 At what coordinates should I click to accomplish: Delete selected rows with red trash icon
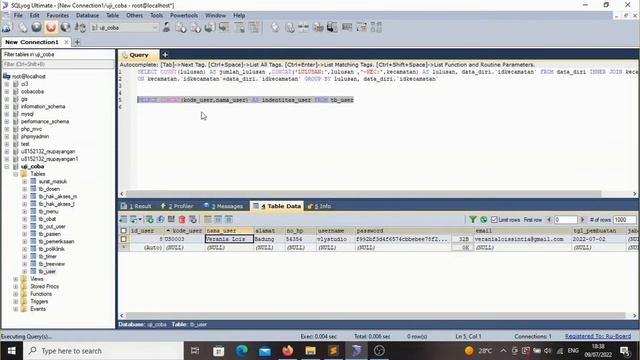tap(182, 220)
